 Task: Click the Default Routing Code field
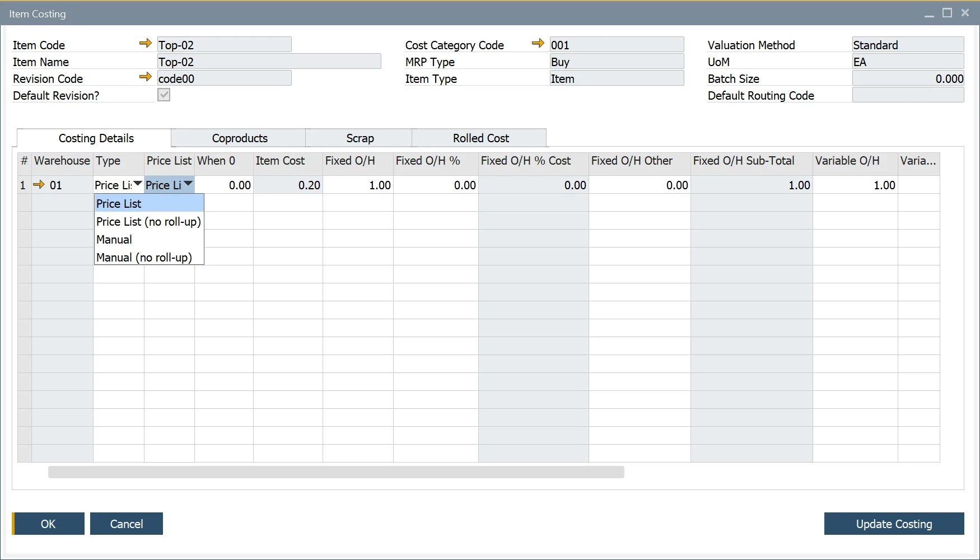(x=908, y=95)
